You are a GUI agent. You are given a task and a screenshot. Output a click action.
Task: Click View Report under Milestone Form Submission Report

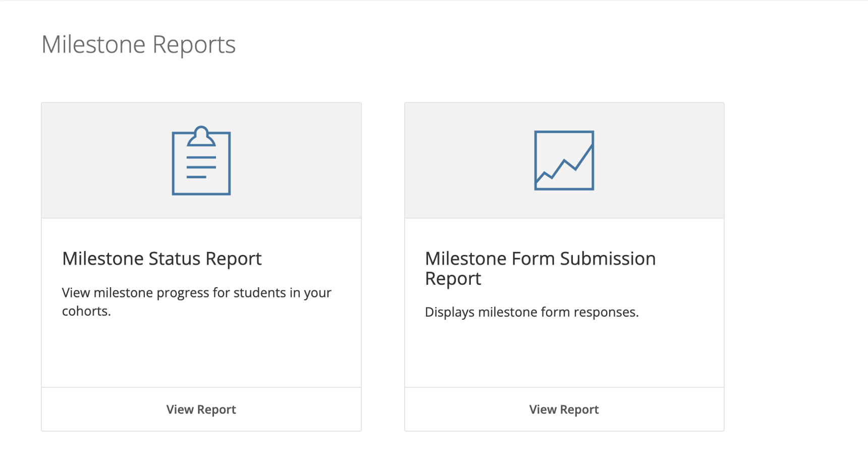(x=564, y=409)
